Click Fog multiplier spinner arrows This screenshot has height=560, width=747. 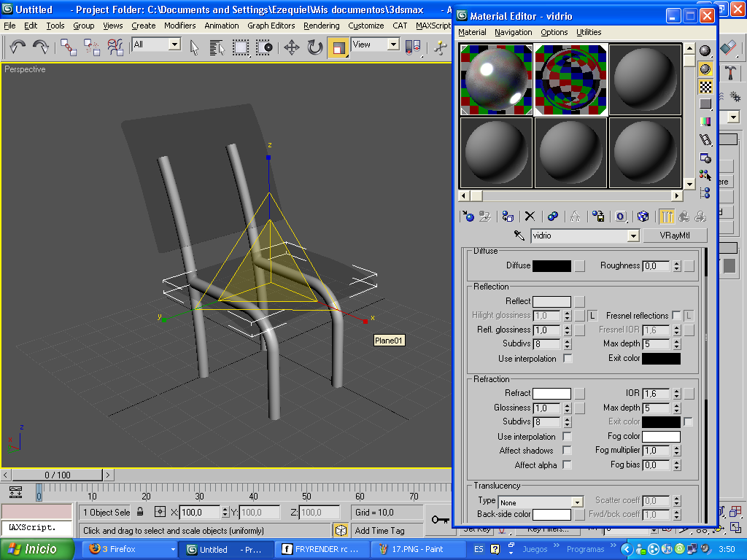(x=676, y=450)
